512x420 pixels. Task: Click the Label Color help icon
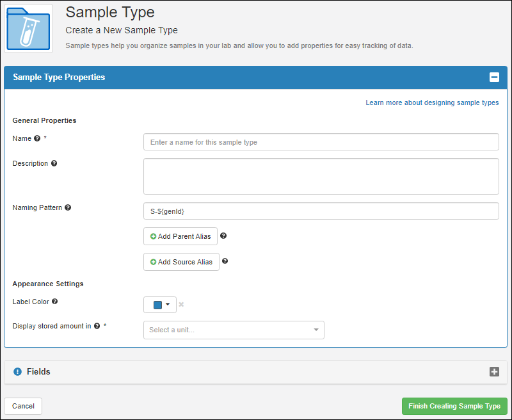(55, 302)
